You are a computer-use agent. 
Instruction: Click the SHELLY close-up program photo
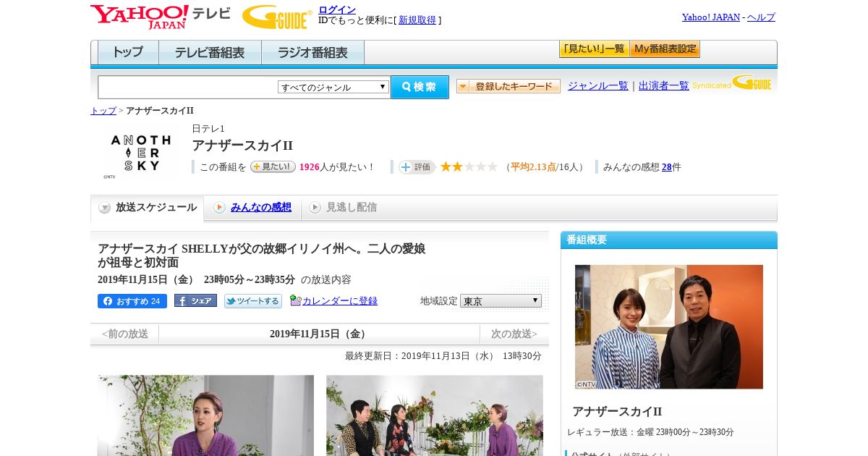click(x=205, y=415)
